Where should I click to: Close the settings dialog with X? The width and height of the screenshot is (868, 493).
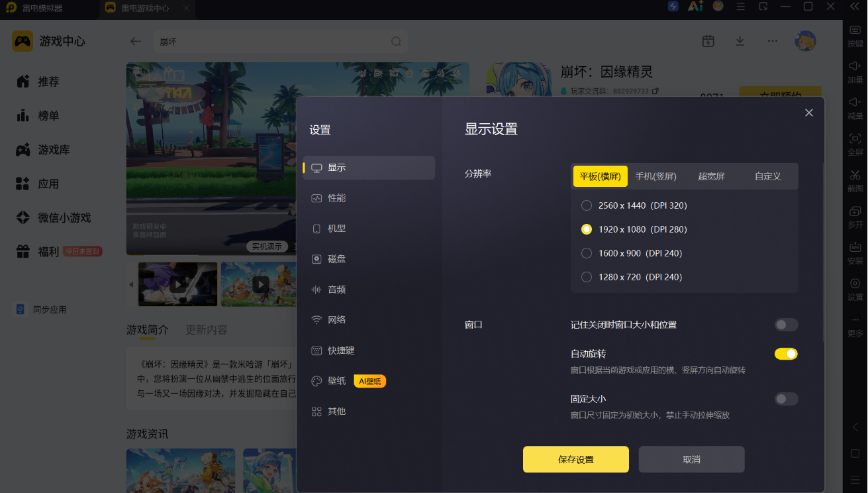[x=809, y=113]
